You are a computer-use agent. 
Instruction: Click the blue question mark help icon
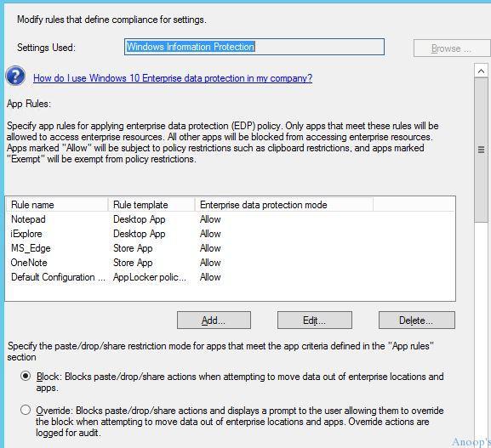[15, 76]
